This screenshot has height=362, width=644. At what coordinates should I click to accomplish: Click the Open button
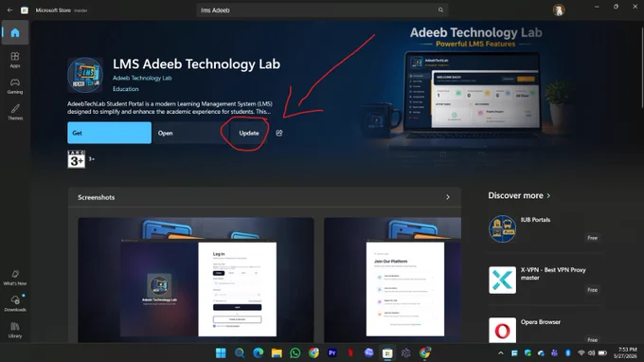[x=190, y=133]
